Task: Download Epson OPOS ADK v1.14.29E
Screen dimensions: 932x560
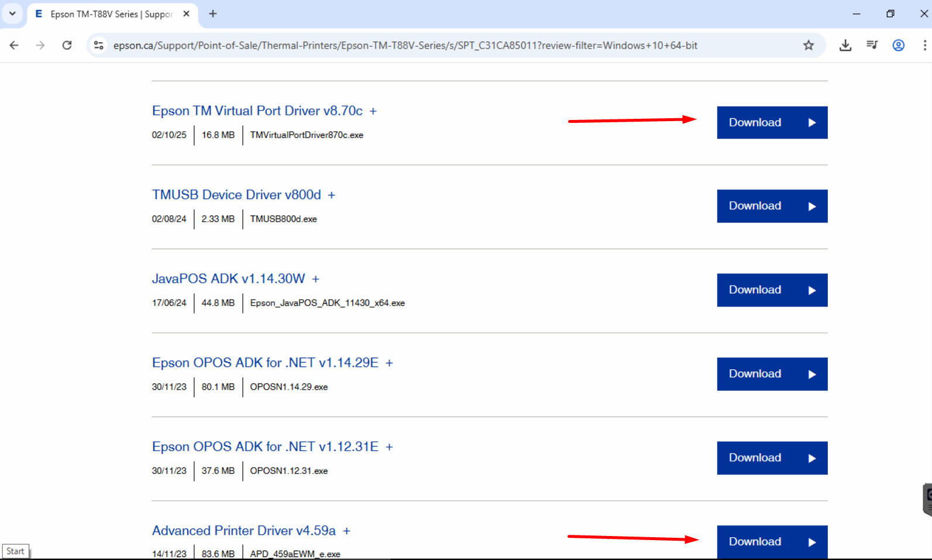Action: point(772,374)
